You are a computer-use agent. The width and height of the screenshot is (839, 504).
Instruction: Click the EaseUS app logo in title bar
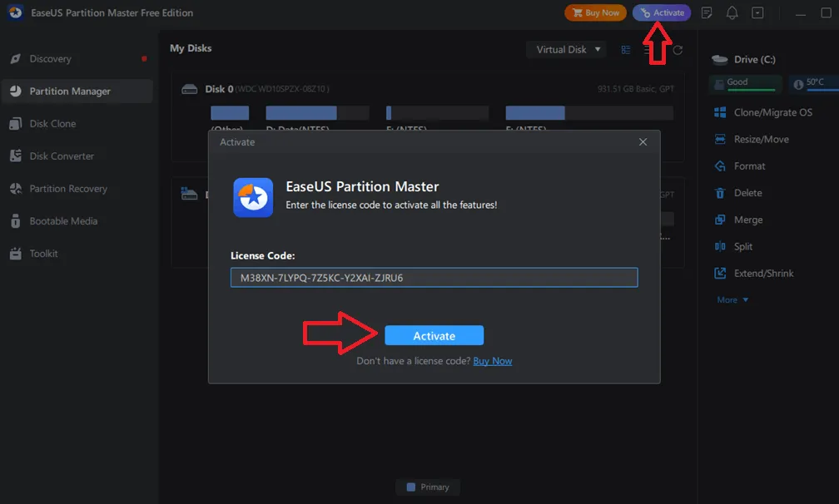(16, 12)
